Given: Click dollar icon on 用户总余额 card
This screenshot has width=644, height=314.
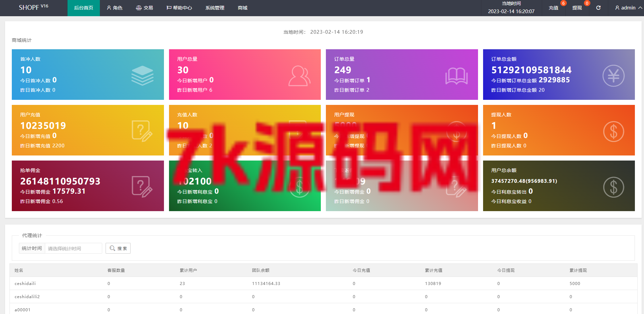Looking at the screenshot, I should click(613, 187).
